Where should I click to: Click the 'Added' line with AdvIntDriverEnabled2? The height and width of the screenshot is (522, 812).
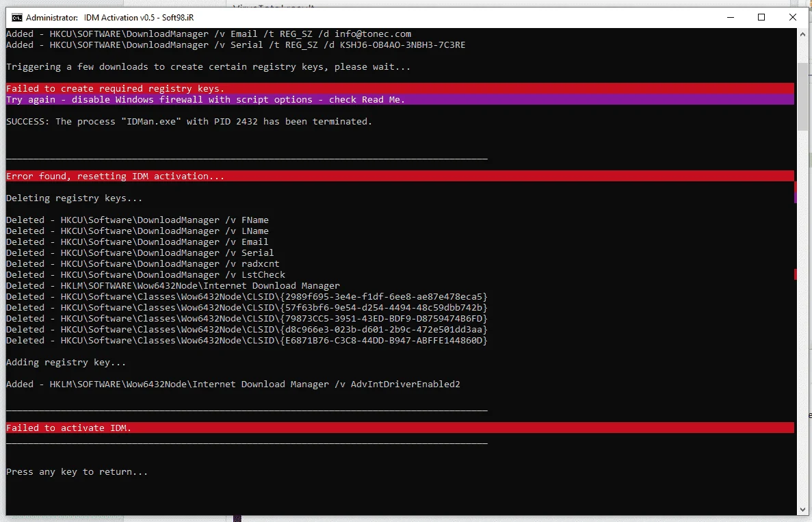233,384
